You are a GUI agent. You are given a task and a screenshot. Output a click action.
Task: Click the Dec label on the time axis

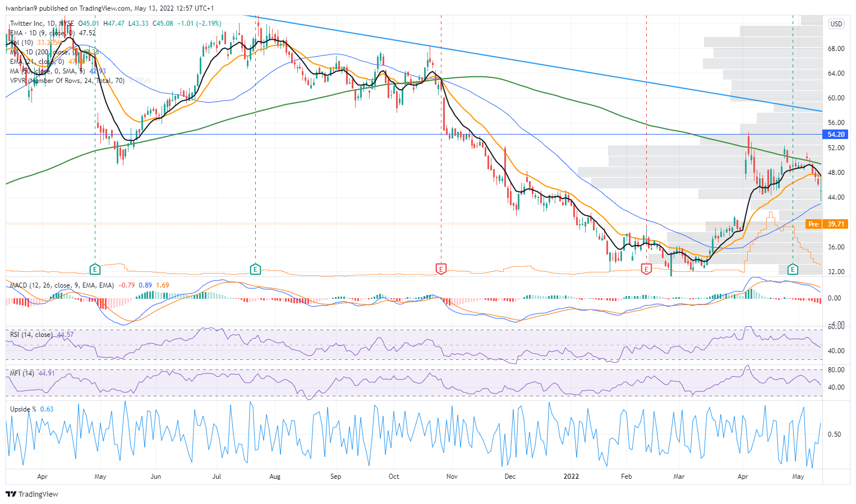click(510, 477)
